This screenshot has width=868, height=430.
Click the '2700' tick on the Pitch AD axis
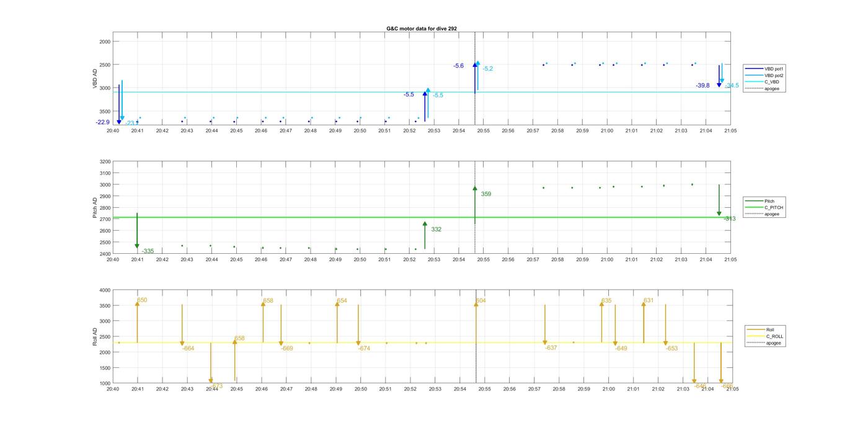(x=105, y=220)
